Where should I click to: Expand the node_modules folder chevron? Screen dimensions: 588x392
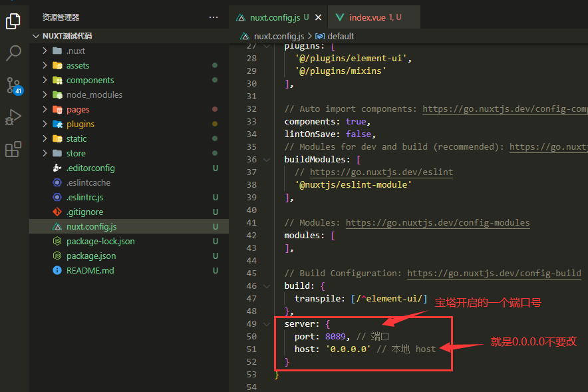pyautogui.click(x=45, y=95)
